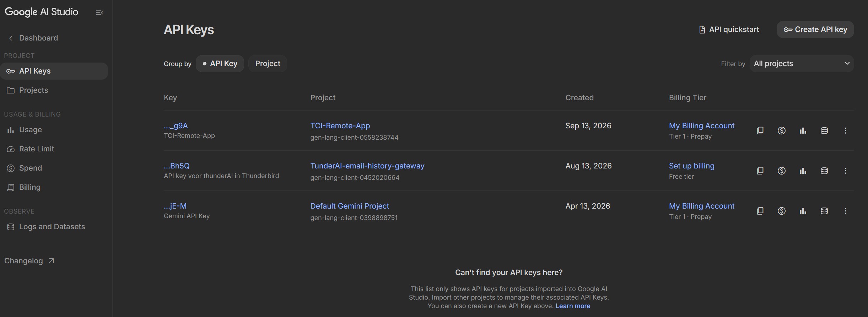Open logs icon in the ...Bh5Q row
The image size is (868, 317).
(x=824, y=171)
